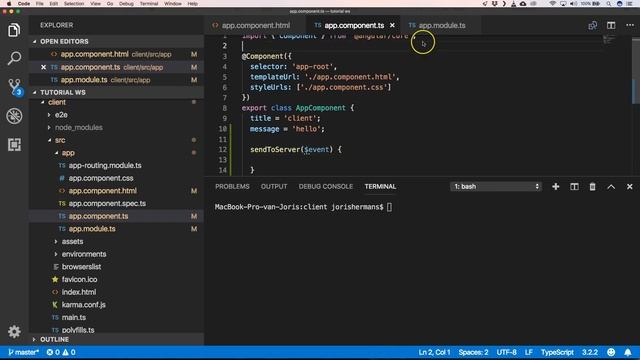Switch to the Problems panel tab

pyautogui.click(x=232, y=187)
